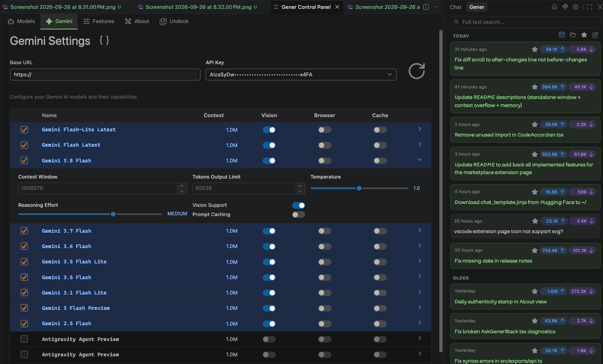Uncheck Gemini 2.5 Flash checkbox
The height and width of the screenshot is (364, 603).
(24, 324)
